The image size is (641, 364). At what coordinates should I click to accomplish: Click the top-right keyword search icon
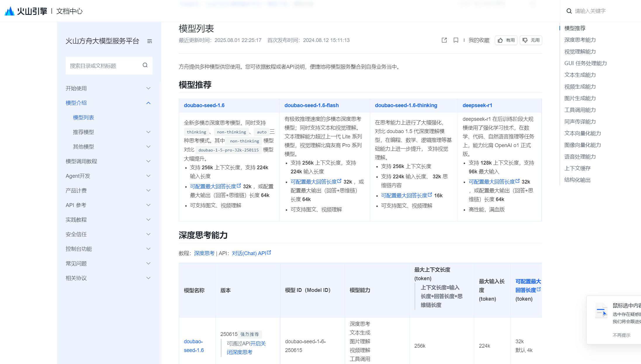(x=569, y=11)
